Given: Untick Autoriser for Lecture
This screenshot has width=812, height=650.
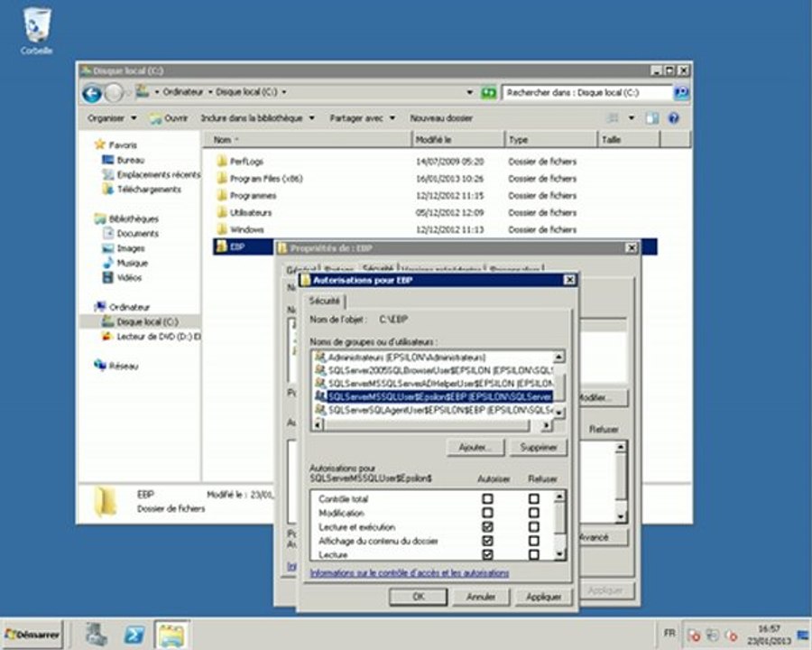Looking at the screenshot, I should 487,554.
